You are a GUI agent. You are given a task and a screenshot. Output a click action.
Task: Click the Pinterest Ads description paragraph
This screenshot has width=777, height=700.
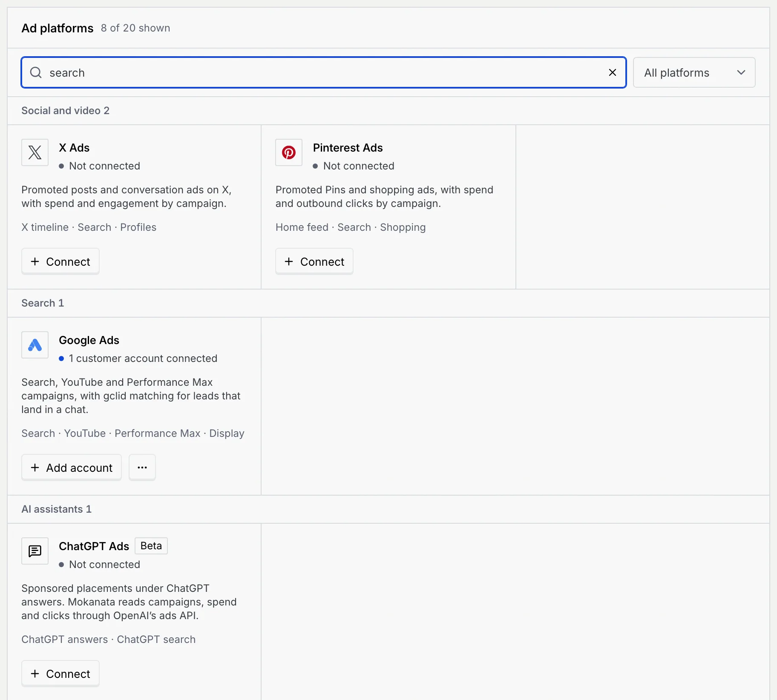[x=384, y=197]
